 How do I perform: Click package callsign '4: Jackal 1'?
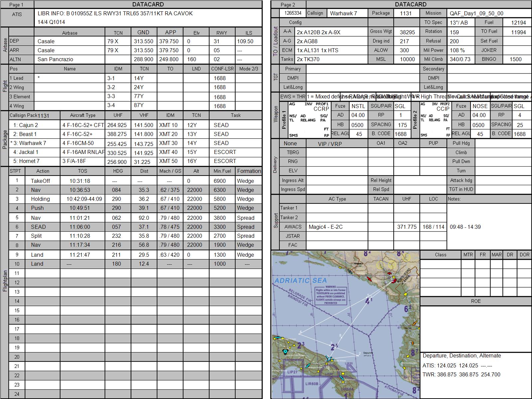point(26,152)
